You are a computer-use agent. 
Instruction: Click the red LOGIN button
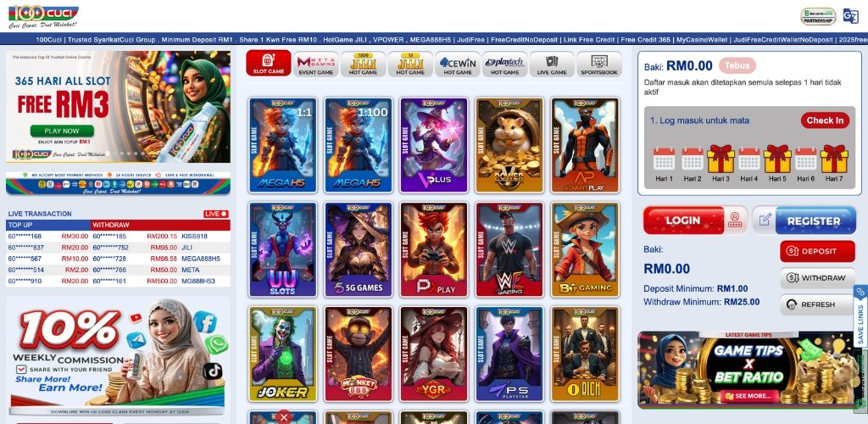point(695,220)
